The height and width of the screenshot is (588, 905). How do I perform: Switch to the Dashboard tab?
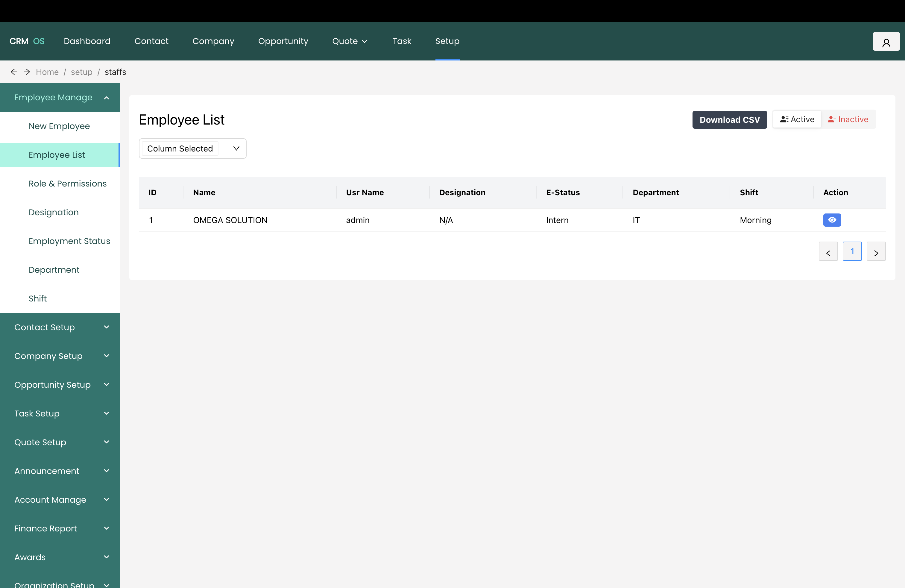click(x=87, y=41)
